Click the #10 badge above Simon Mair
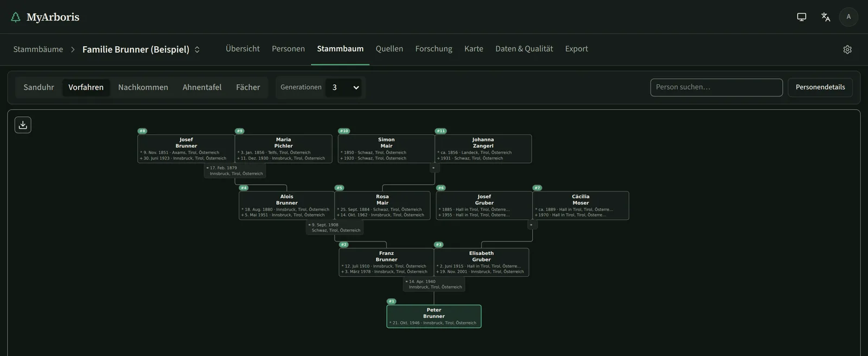Image resolution: width=868 pixels, height=356 pixels. tap(344, 131)
